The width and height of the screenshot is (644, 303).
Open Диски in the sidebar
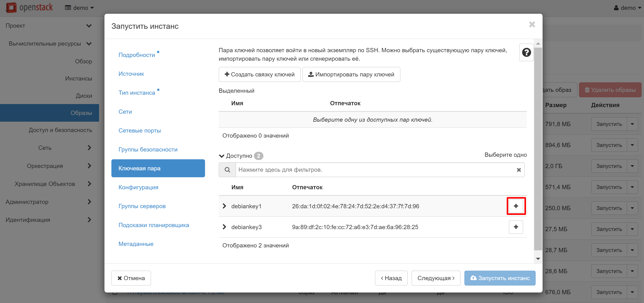coord(84,96)
